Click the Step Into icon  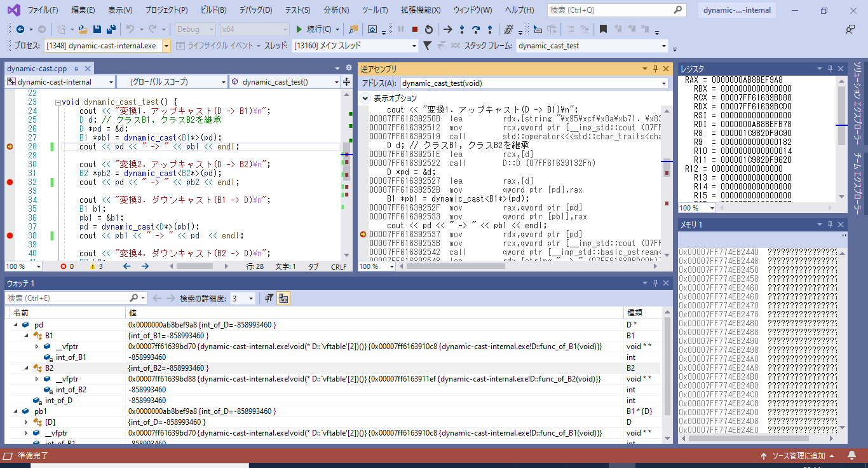pyautogui.click(x=462, y=29)
